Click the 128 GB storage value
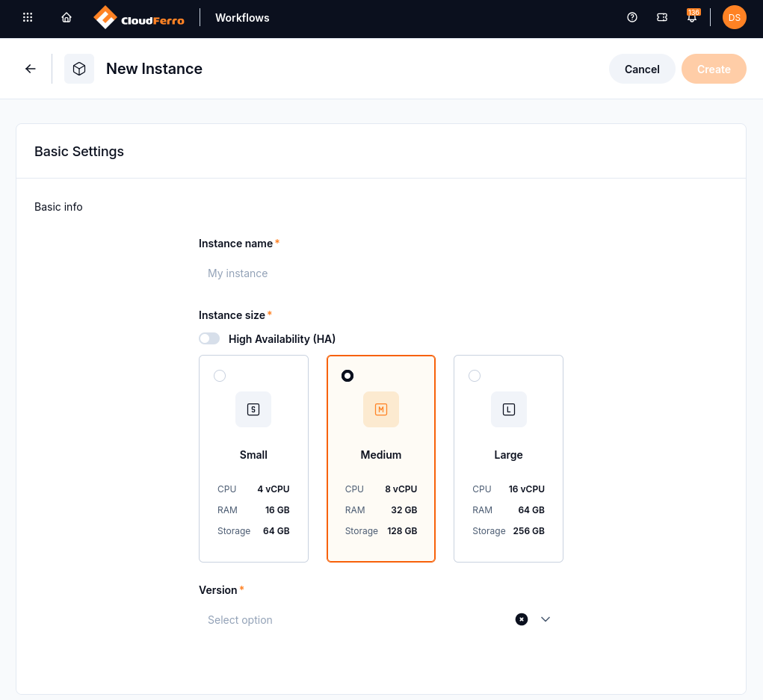Screen dimensions: 763x700 point(402,530)
